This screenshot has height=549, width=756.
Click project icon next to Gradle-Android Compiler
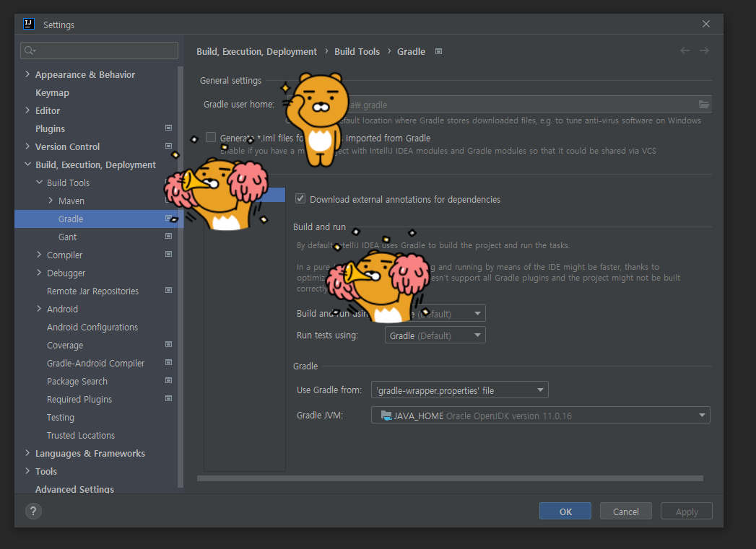pos(169,362)
